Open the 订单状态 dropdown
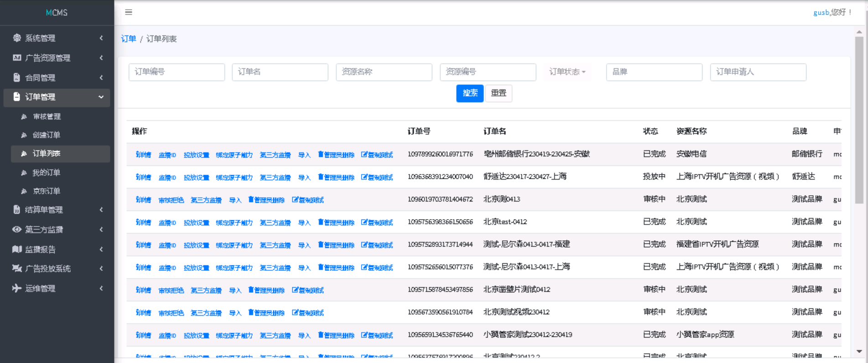 pos(567,72)
